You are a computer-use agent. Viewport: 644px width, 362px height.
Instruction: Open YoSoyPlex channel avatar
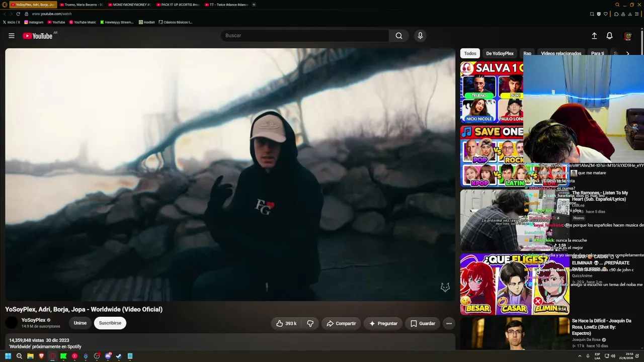point(12,323)
